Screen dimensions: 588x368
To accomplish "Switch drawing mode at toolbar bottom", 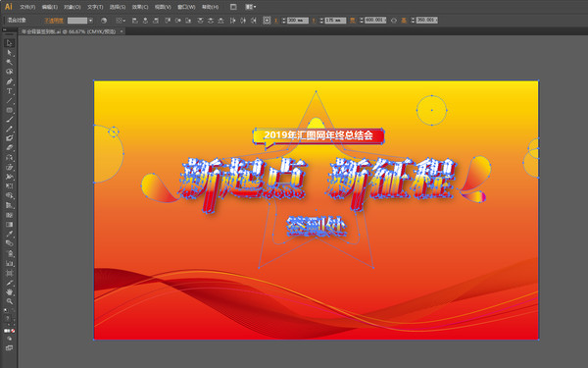I will click(x=10, y=340).
